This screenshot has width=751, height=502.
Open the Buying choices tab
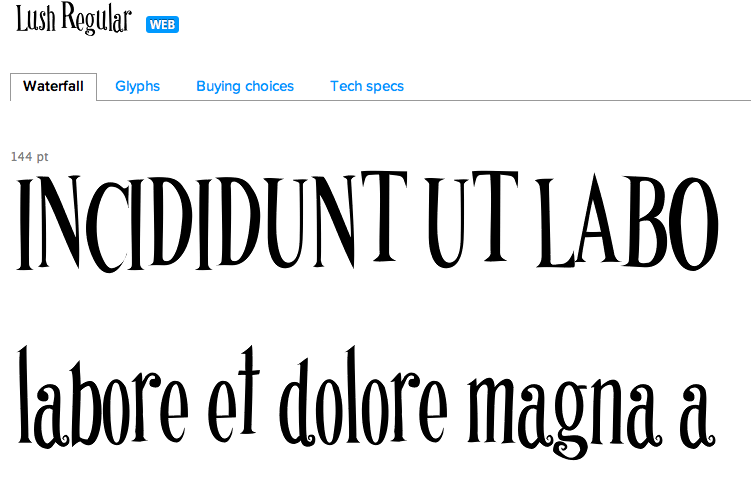click(x=245, y=87)
